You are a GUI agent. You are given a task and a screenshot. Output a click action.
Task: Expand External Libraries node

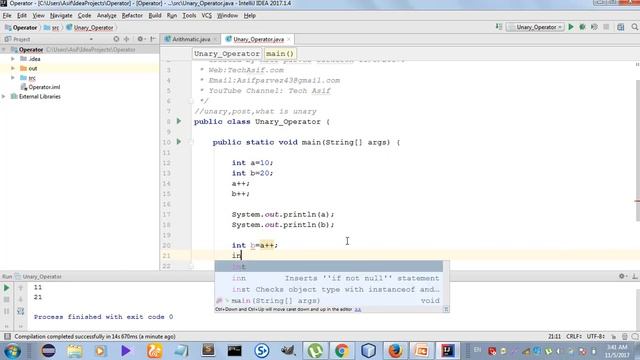(4, 96)
